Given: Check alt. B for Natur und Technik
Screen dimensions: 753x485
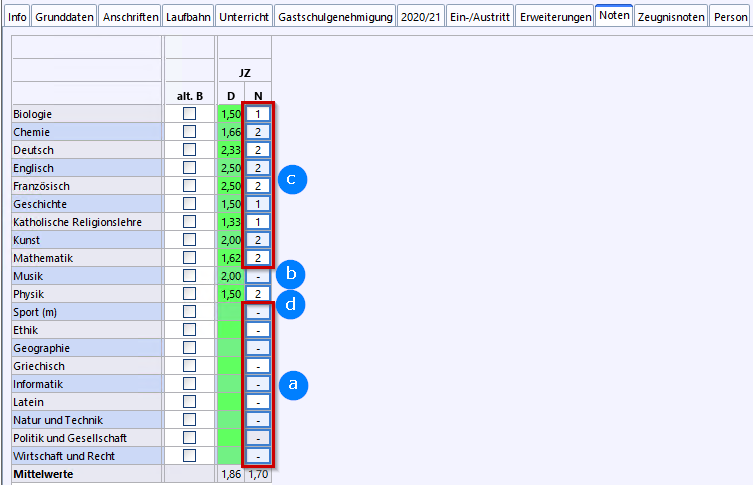Looking at the screenshot, I should [x=190, y=420].
